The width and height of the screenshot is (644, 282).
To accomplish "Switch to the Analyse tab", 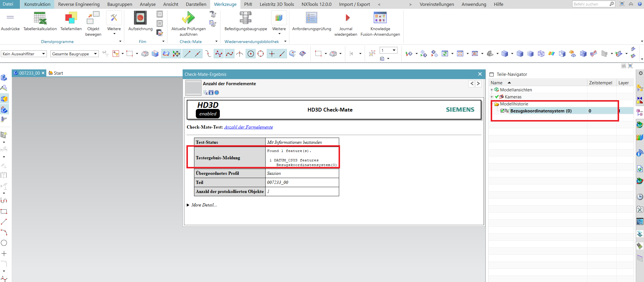I will coord(148,4).
